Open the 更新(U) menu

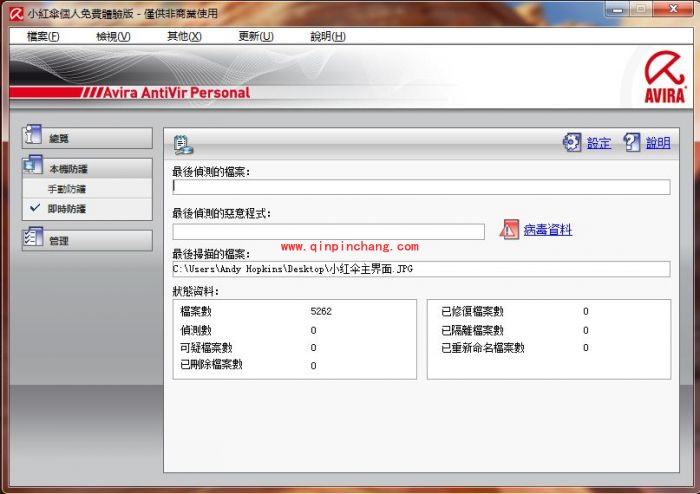pyautogui.click(x=256, y=36)
